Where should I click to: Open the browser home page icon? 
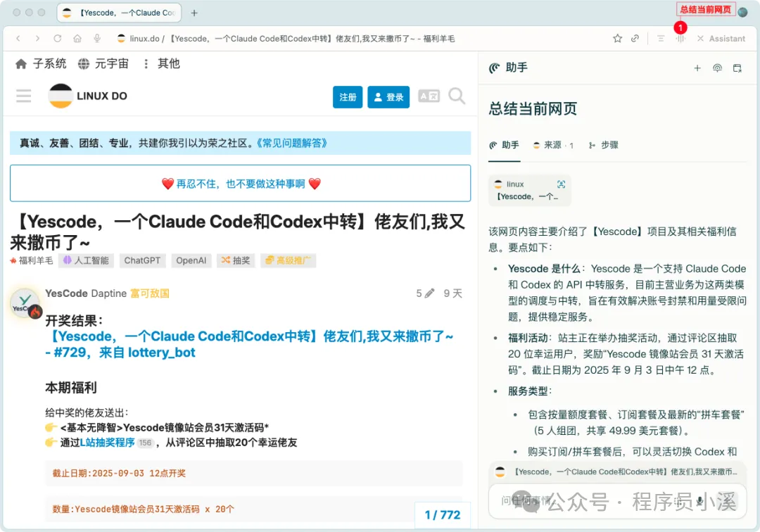pyautogui.click(x=77, y=38)
